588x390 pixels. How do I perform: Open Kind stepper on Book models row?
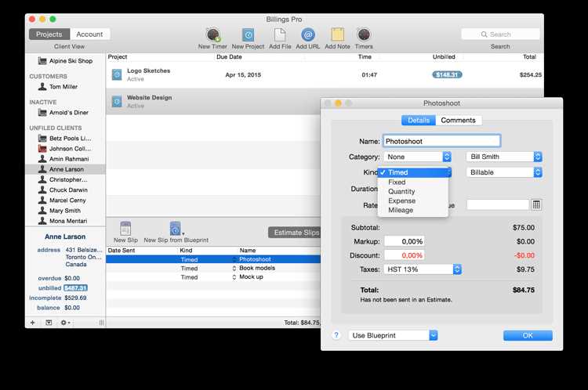tap(234, 269)
